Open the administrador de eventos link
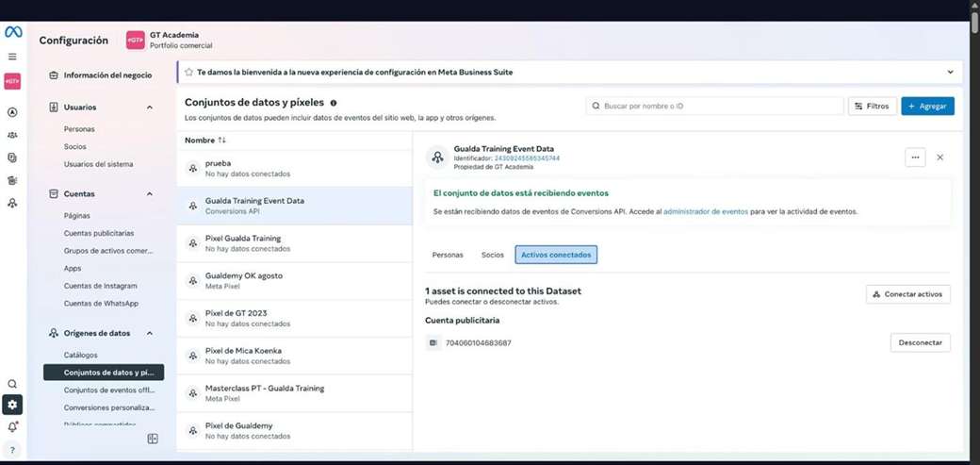 (706, 211)
